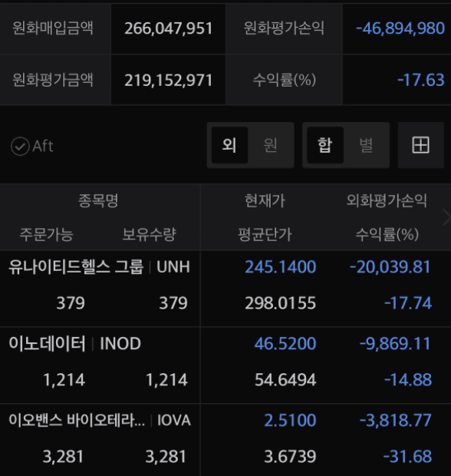Select the 합 combined view toggle
Image resolution: width=451 pixels, height=476 pixels.
coord(325,145)
